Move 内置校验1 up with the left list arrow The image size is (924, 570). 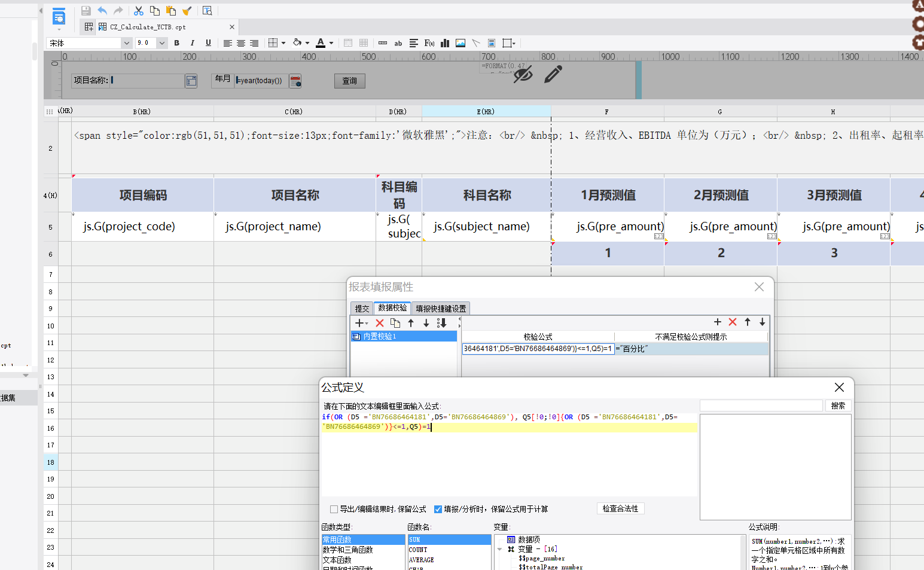(x=411, y=323)
